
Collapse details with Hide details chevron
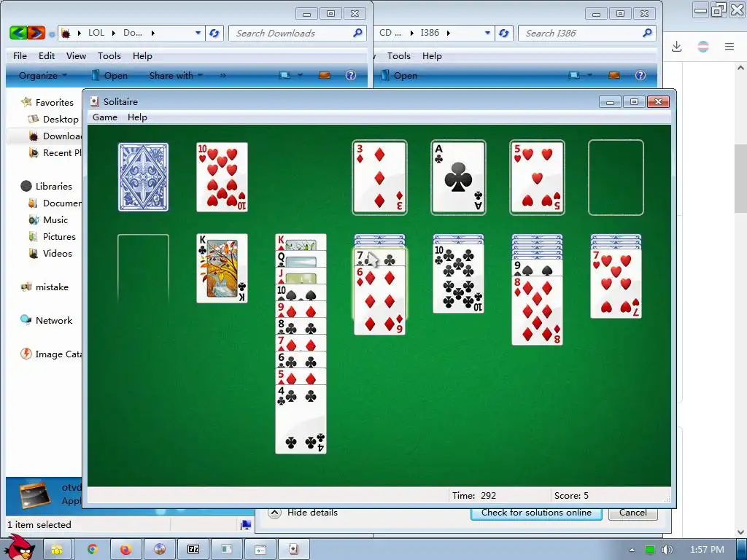pos(274,513)
